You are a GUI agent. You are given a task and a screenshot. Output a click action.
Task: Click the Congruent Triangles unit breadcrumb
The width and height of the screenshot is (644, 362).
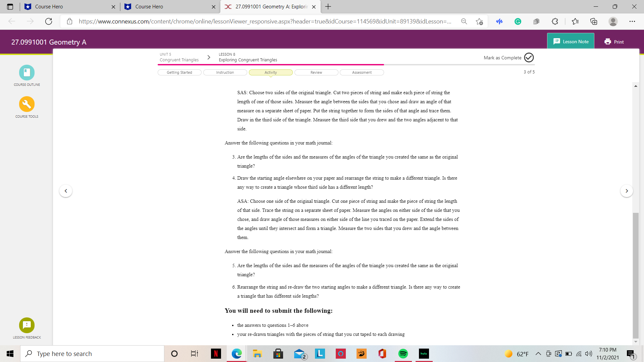click(179, 60)
